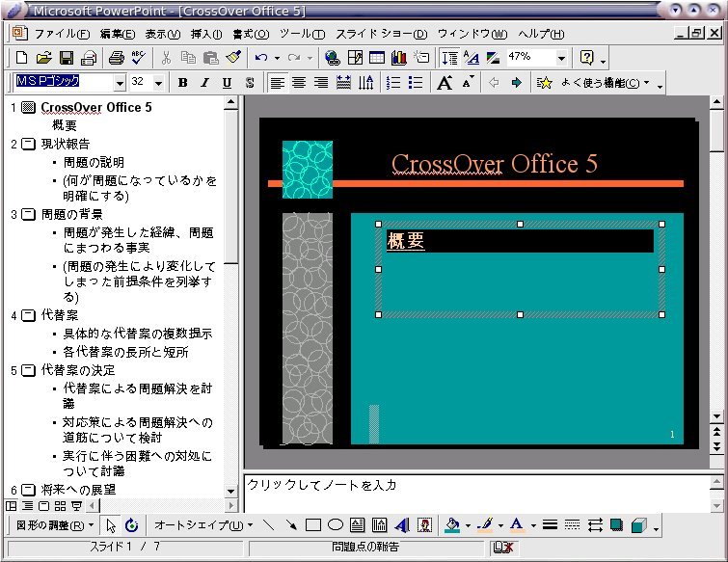Apply font color with the A icon
This screenshot has width=728, height=562.
point(517,524)
